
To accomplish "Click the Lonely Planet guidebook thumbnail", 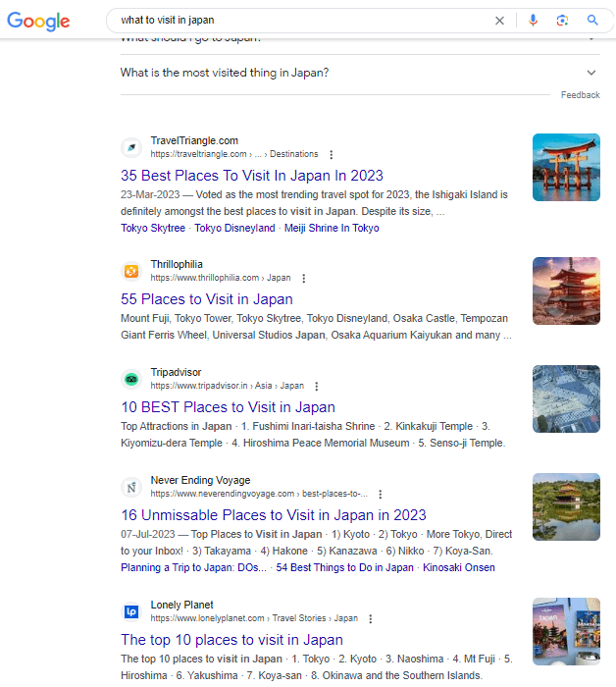I will click(566, 631).
